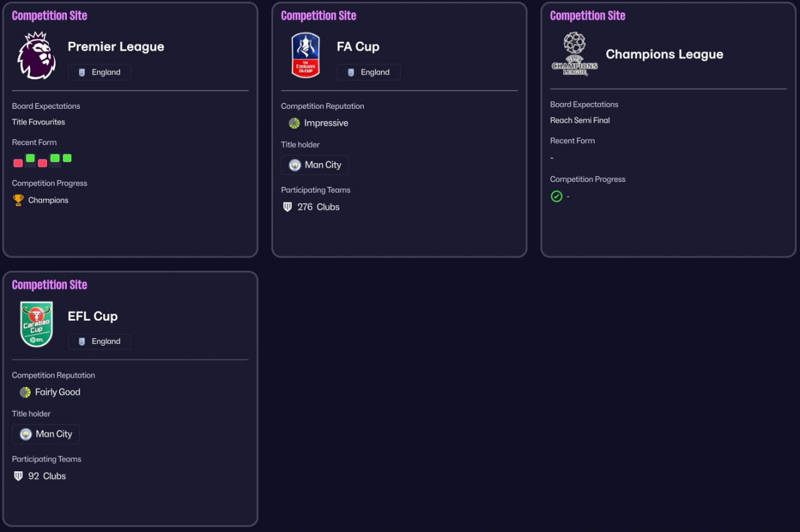Click the middle Recent Form result square

point(42,163)
